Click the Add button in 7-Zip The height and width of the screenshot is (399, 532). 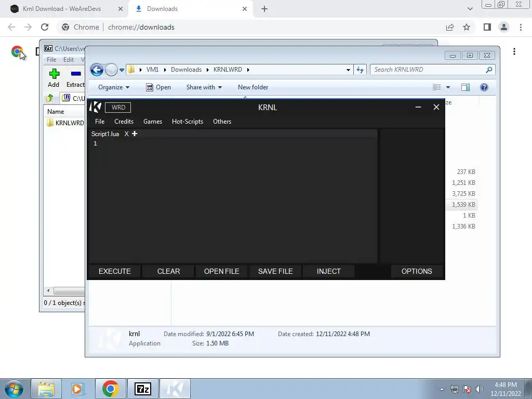54,78
